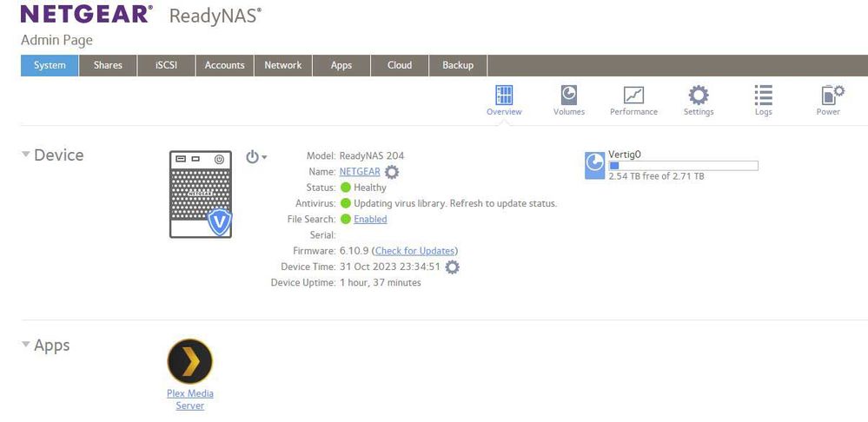Screen dimensions: 868x422
Task: Click the firmware version 6.10.9
Action: click(354, 251)
